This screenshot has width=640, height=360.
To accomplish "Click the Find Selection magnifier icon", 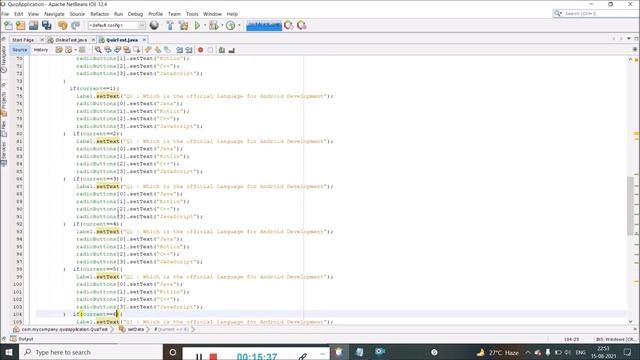I will coord(98,50).
